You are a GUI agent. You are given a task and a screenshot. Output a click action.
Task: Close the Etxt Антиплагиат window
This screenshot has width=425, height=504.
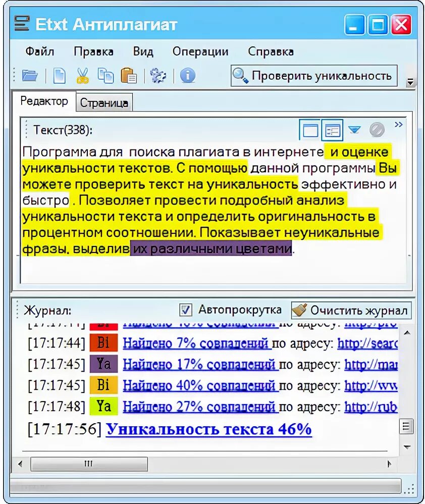(x=401, y=24)
